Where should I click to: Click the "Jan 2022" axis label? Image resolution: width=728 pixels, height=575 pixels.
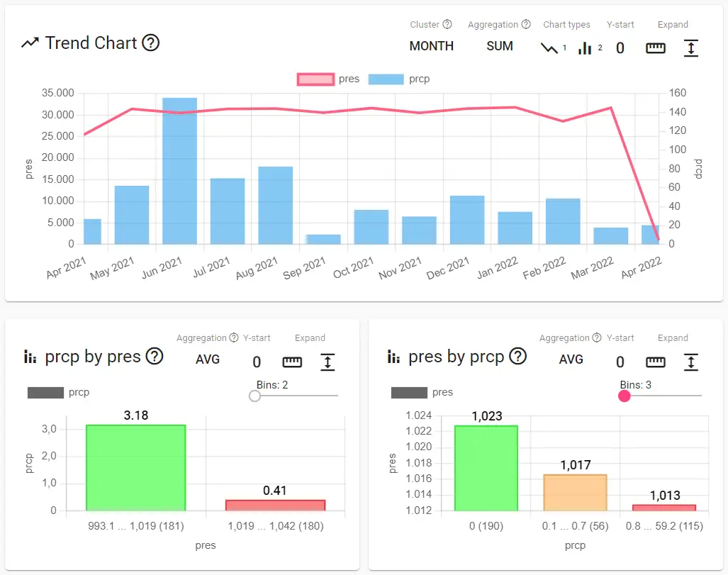pyautogui.click(x=497, y=268)
